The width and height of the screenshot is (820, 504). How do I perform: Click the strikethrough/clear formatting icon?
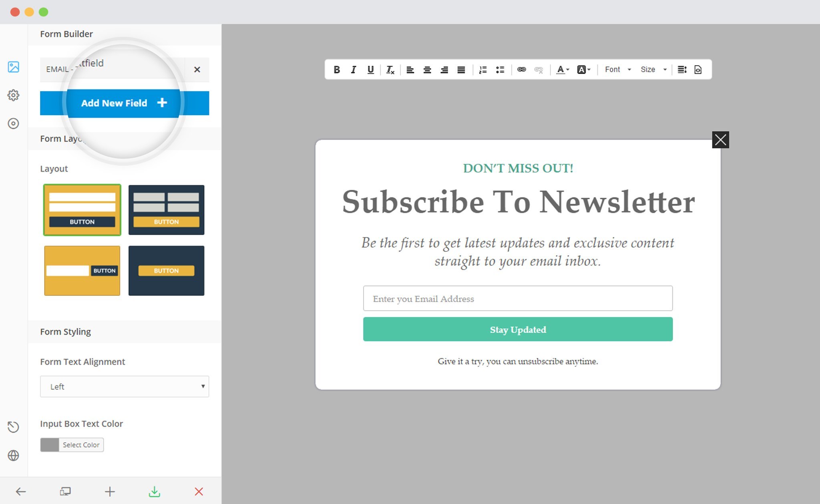click(390, 70)
